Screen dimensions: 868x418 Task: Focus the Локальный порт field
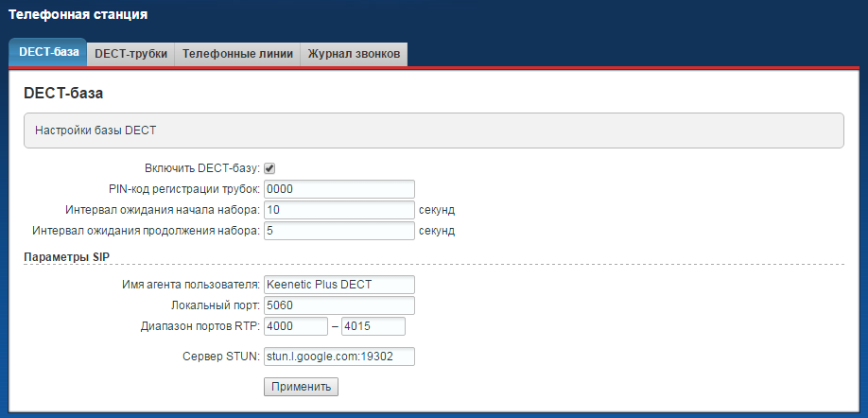(339, 305)
